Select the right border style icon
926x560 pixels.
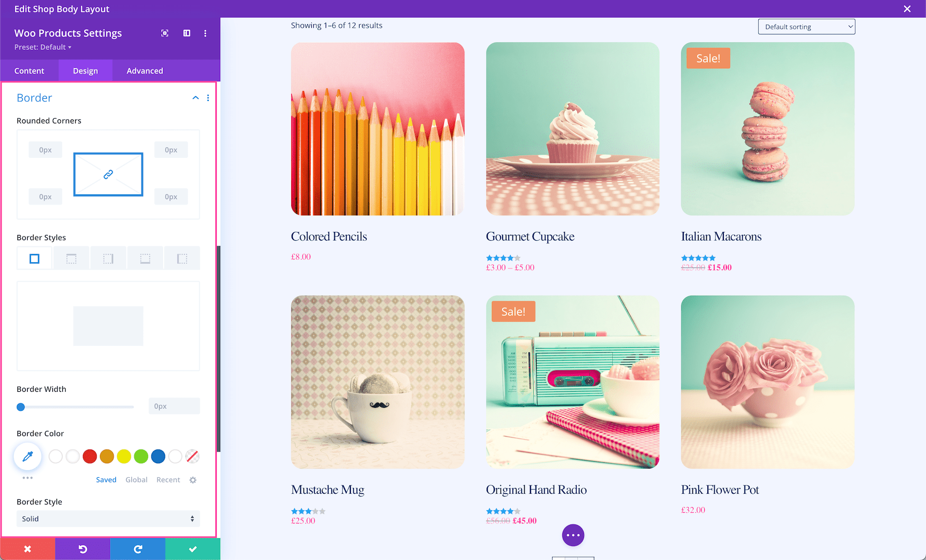click(108, 259)
